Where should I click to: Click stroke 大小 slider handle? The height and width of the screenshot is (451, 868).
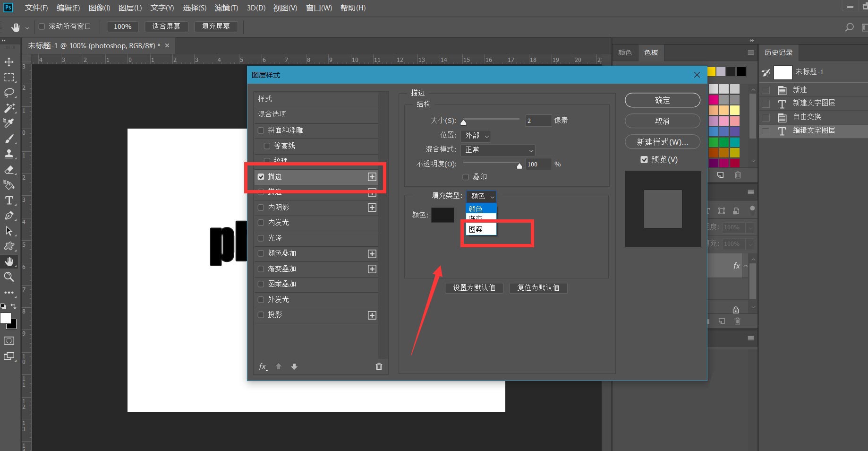point(463,122)
